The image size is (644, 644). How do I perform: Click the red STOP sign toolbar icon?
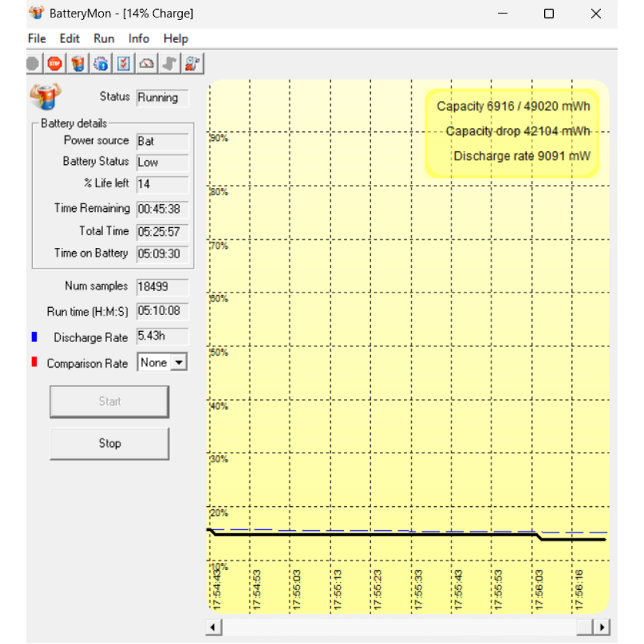(55, 63)
